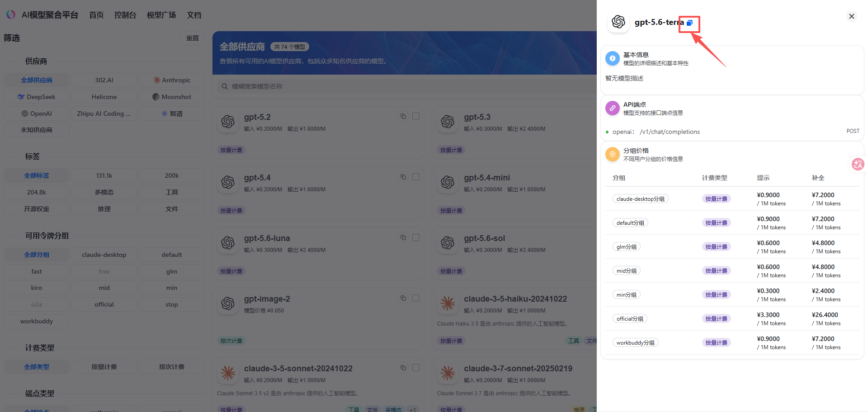The image size is (868, 412).
Task: Copy the claude-3-5-sonnet-20241022 model name
Action: pyautogui.click(x=403, y=368)
